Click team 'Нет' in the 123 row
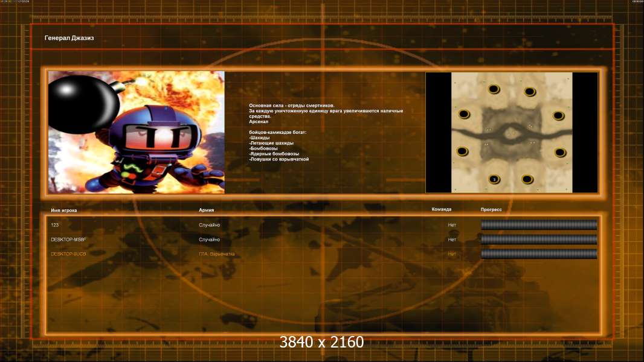The height and width of the screenshot is (362, 644). pos(452,225)
